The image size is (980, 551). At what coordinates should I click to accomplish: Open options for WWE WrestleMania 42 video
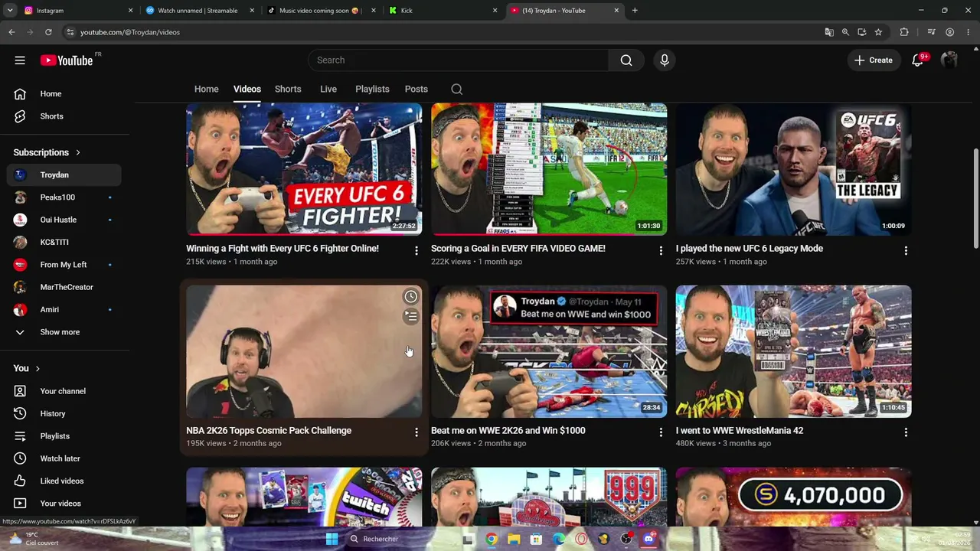906,432
